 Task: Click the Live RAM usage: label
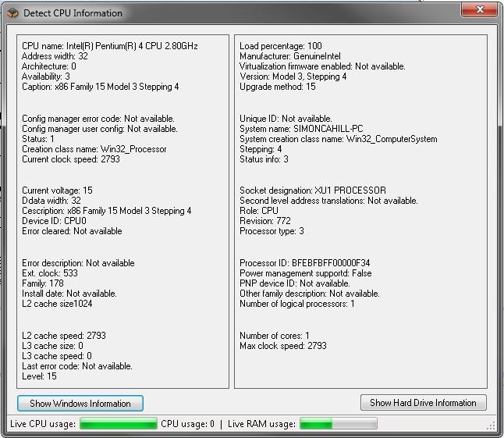[261, 424]
